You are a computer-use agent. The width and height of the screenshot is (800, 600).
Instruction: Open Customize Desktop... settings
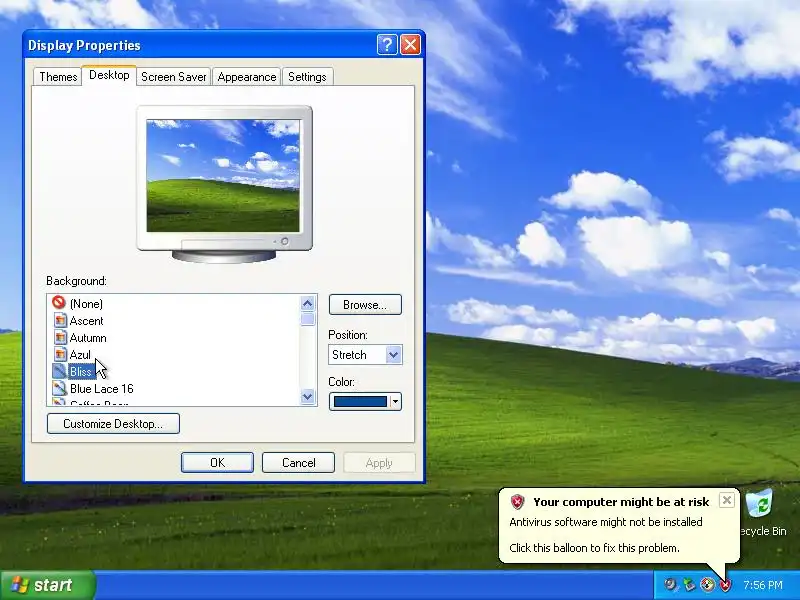113,423
